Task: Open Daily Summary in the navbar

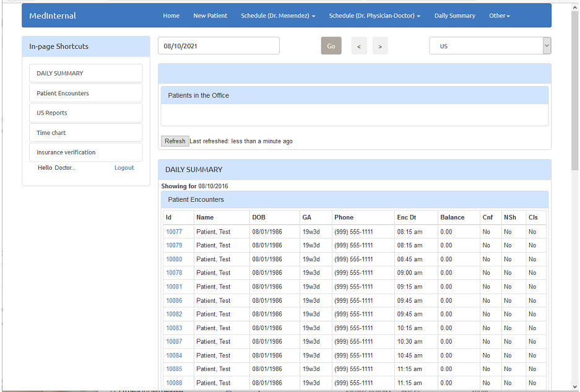Action: point(454,15)
